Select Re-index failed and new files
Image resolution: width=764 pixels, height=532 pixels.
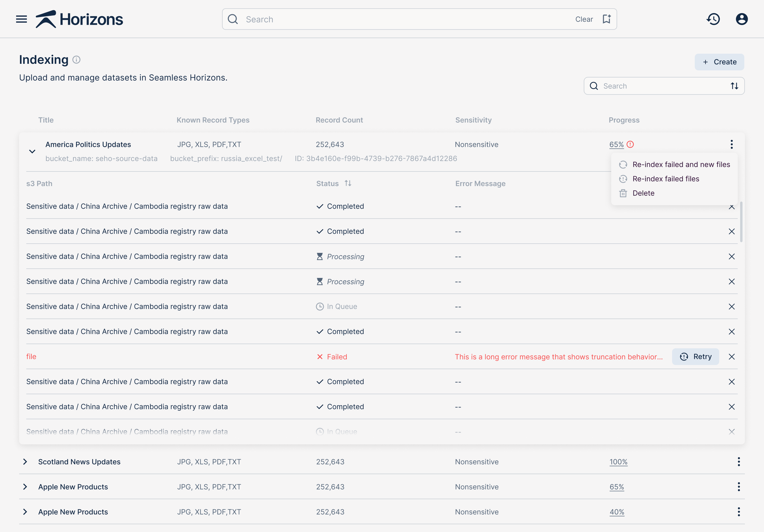[681, 165]
